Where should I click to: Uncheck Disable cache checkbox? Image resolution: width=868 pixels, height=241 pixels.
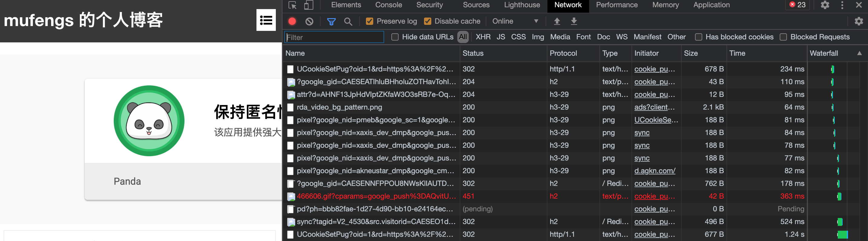[x=427, y=21]
